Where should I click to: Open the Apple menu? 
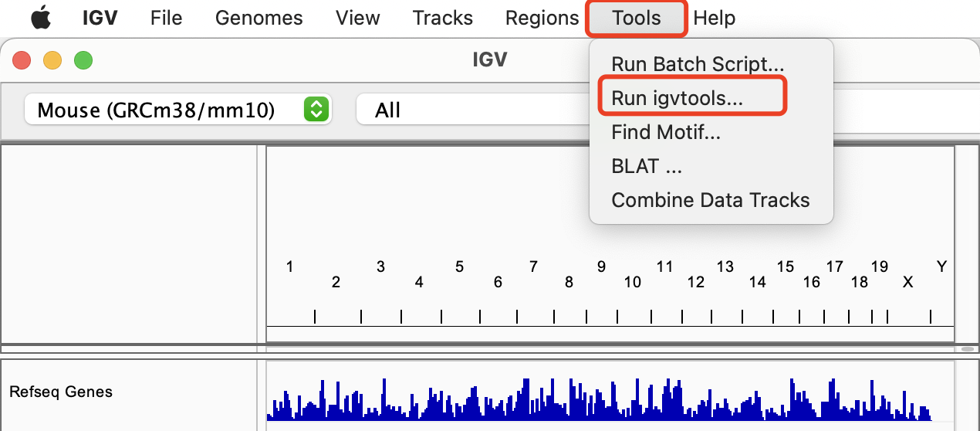point(41,17)
